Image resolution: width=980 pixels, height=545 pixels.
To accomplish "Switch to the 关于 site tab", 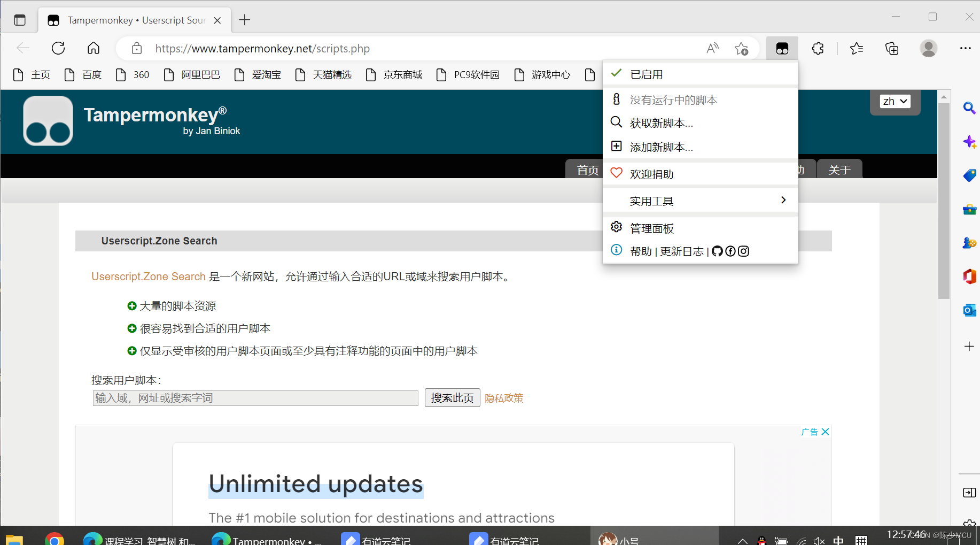I will point(839,170).
